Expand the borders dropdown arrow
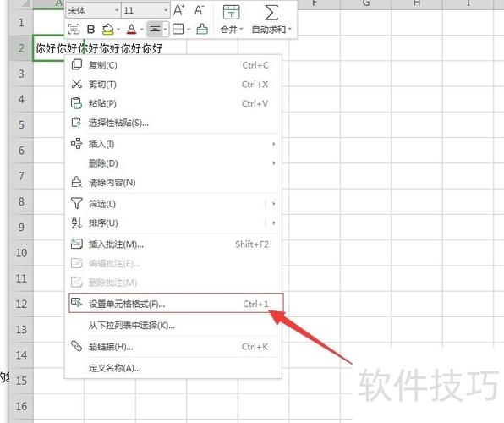This screenshot has width=504, height=423. point(189,30)
